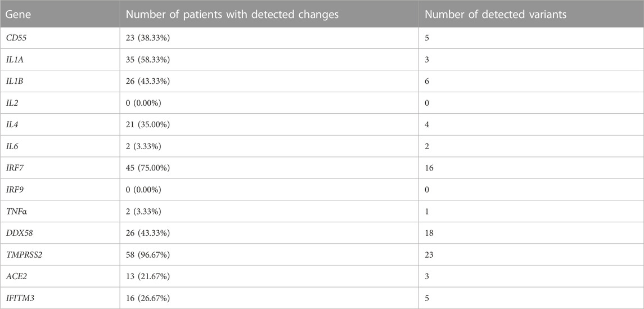
Task: Click the ACE2 gene entry
Action: coord(14,276)
